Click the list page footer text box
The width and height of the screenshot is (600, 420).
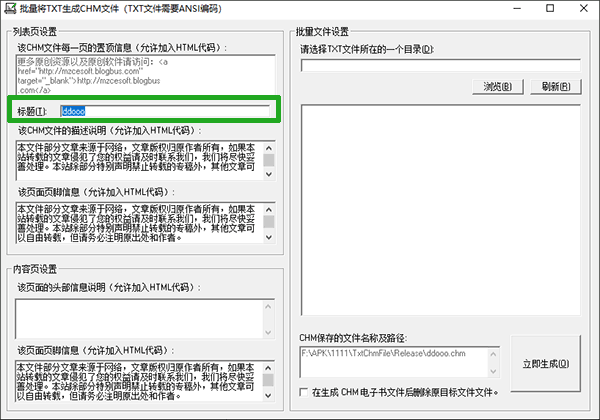pos(145,223)
